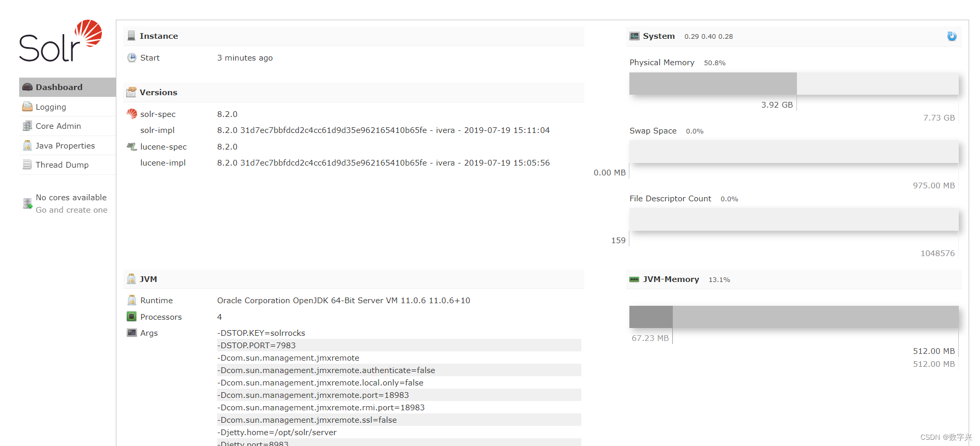Click the Swap Space usage bar
The width and height of the screenshot is (980, 446).
point(794,152)
